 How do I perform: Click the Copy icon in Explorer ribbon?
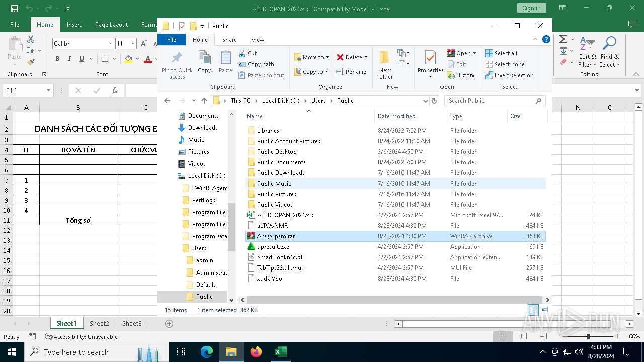pyautogui.click(x=204, y=57)
